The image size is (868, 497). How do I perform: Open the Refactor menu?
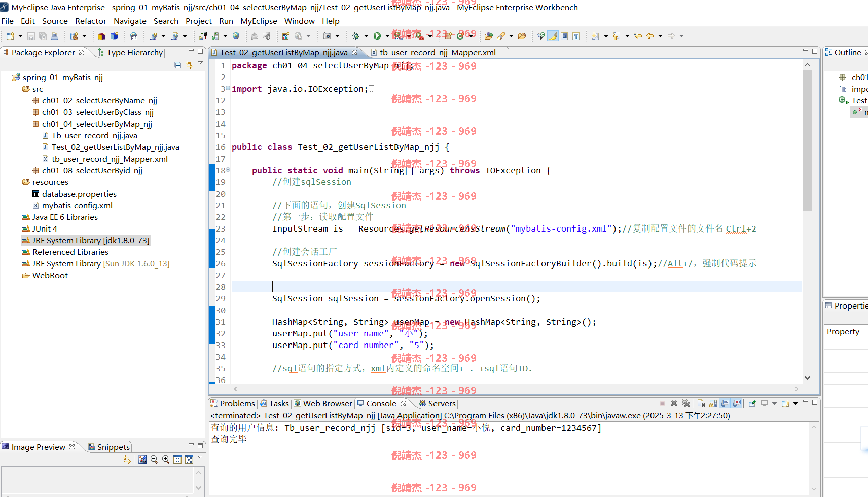point(91,21)
